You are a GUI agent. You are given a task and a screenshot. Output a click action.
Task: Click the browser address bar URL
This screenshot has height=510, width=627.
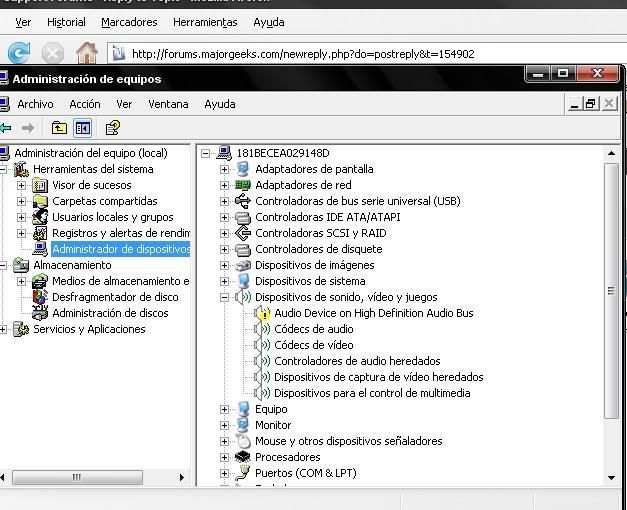(303, 54)
